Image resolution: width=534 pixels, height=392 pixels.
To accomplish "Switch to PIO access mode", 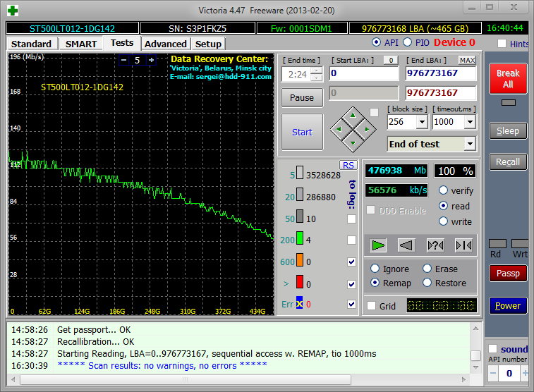I will click(406, 42).
